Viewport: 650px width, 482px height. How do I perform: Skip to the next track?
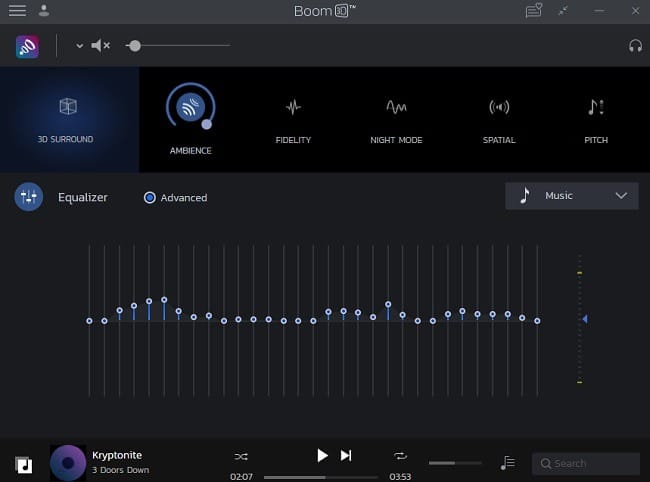pyautogui.click(x=346, y=455)
